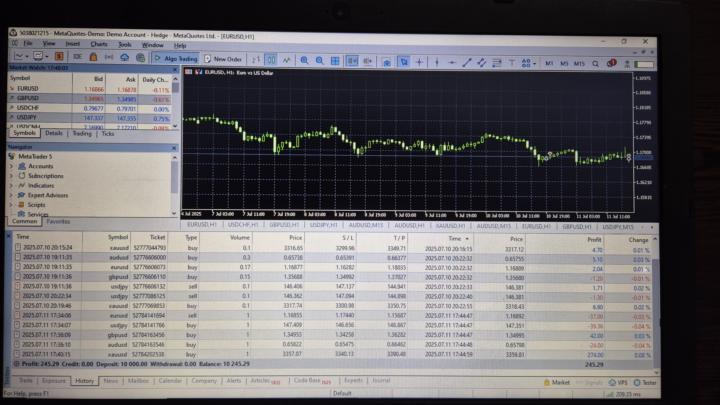720x405 pixels.
Task: Select the trendline drawing tool
Action: pyautogui.click(x=467, y=62)
